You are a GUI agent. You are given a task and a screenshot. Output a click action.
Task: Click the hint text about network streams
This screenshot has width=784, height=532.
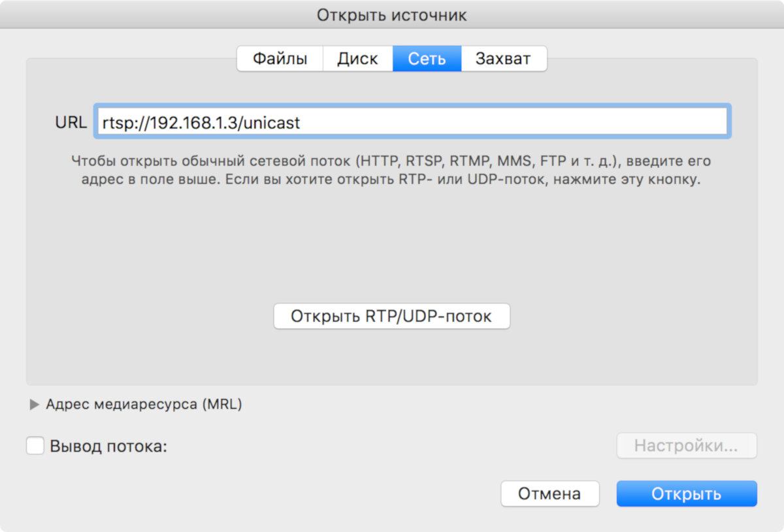[392, 170]
